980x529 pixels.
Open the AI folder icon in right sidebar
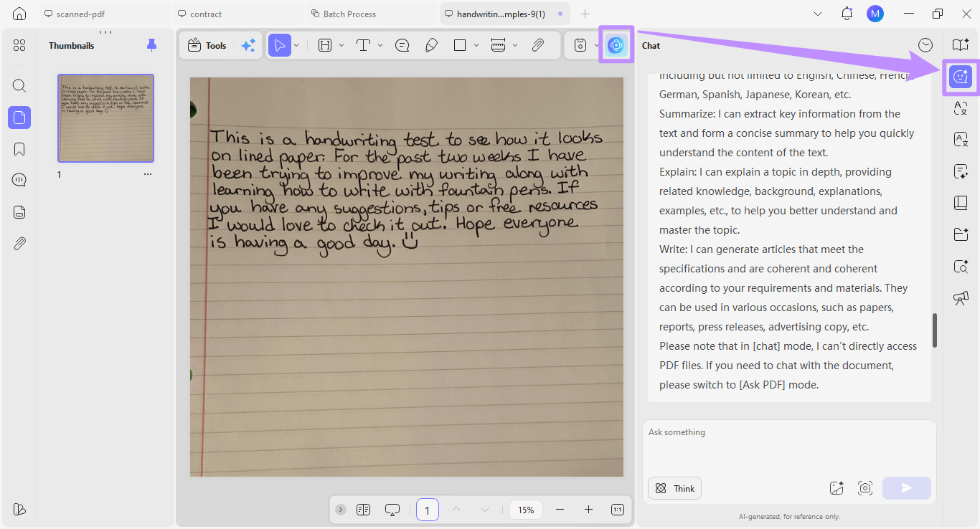(x=961, y=234)
